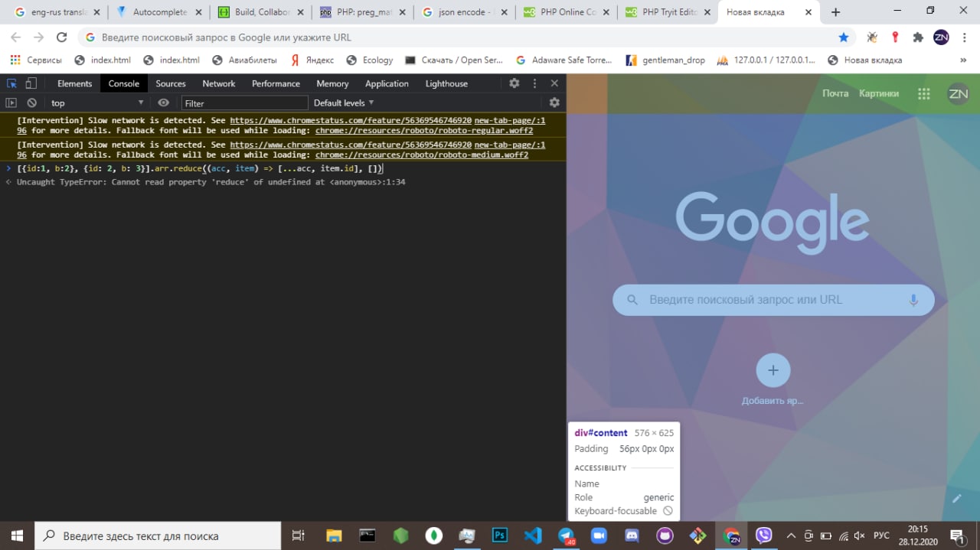Open the Chrome Extensions puzzle icon

918,37
